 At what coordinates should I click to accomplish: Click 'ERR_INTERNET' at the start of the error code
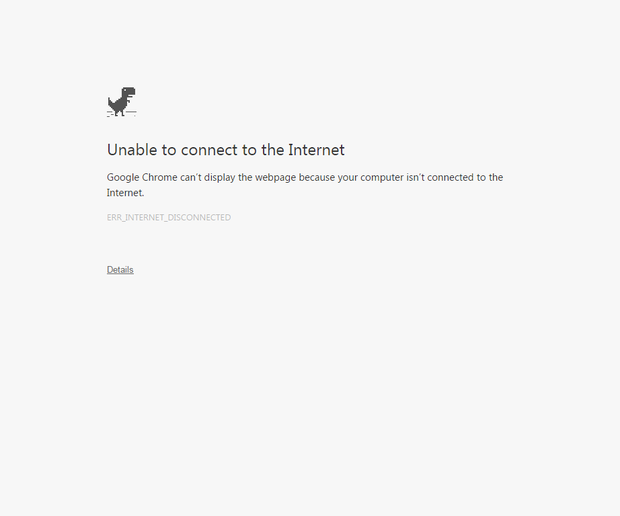[135, 217]
